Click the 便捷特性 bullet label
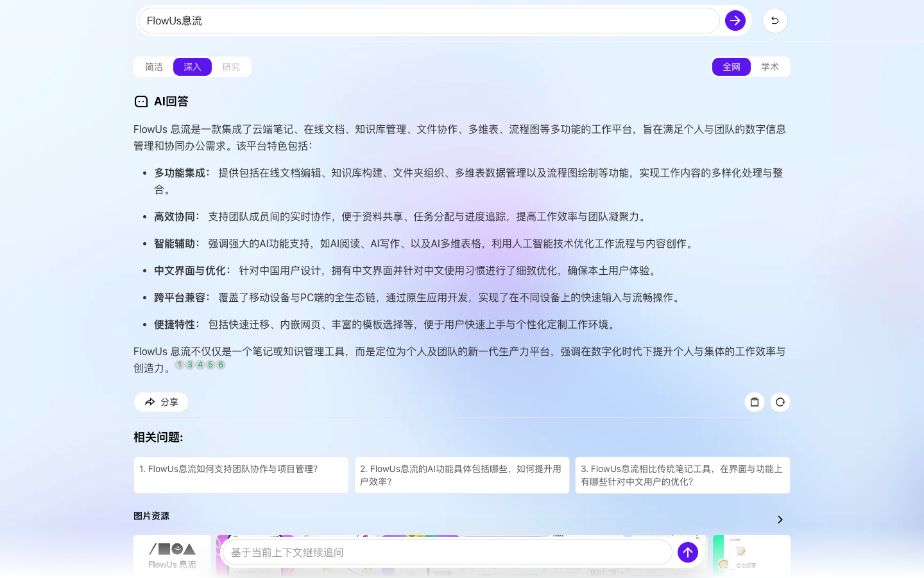The image size is (924, 578). coord(177,324)
